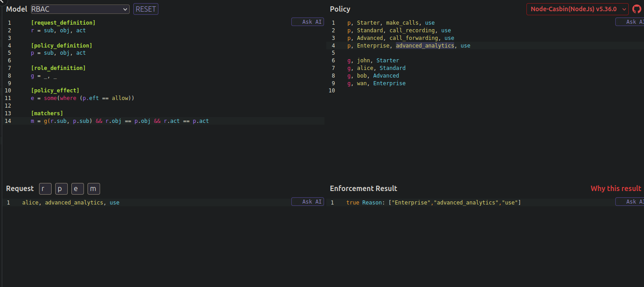
Task: Click role line 'g, john, Starter'
Action: point(373,61)
